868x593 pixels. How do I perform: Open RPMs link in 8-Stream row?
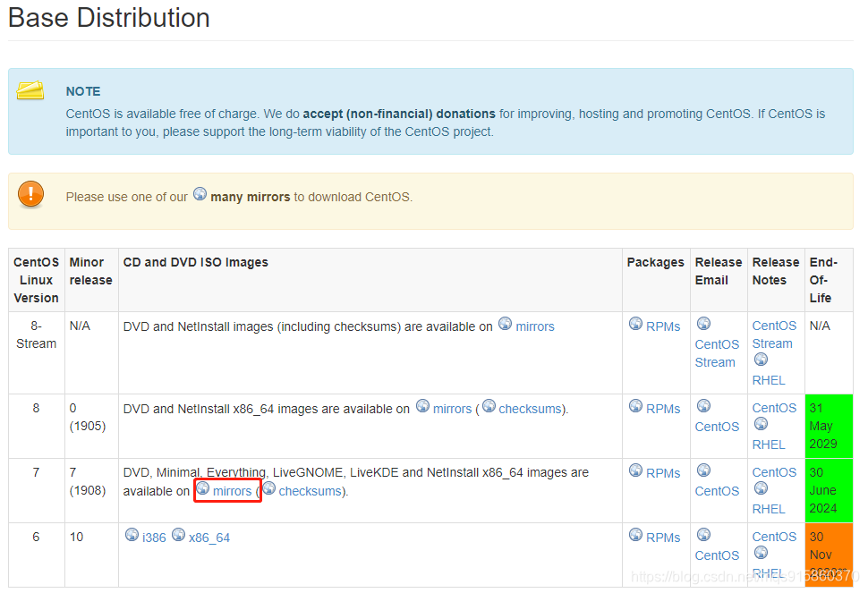coord(663,327)
